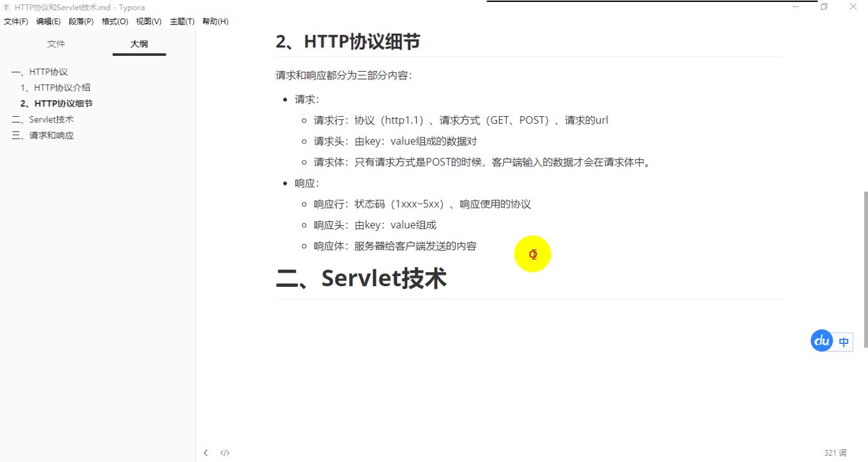Close the Typora window

click(x=853, y=7)
